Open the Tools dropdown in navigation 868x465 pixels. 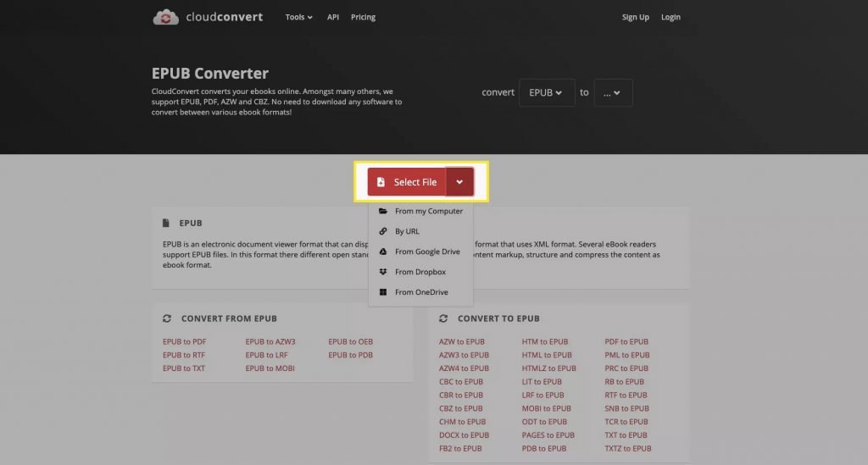click(299, 17)
